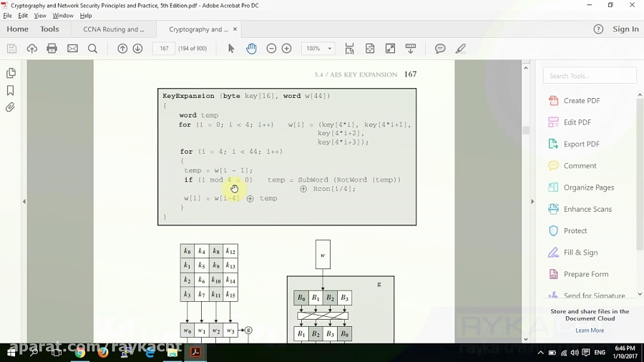This screenshot has height=362, width=644.
Task: Switch to the Tools tab
Action: pyautogui.click(x=49, y=29)
